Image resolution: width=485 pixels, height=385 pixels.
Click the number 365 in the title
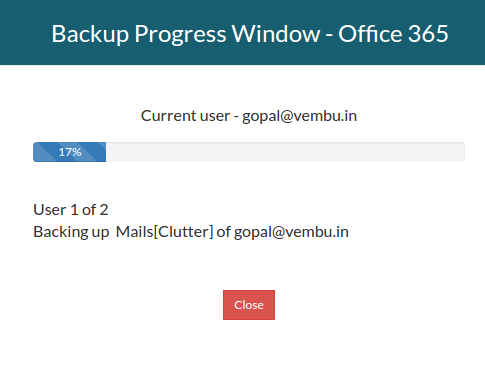[x=428, y=34]
